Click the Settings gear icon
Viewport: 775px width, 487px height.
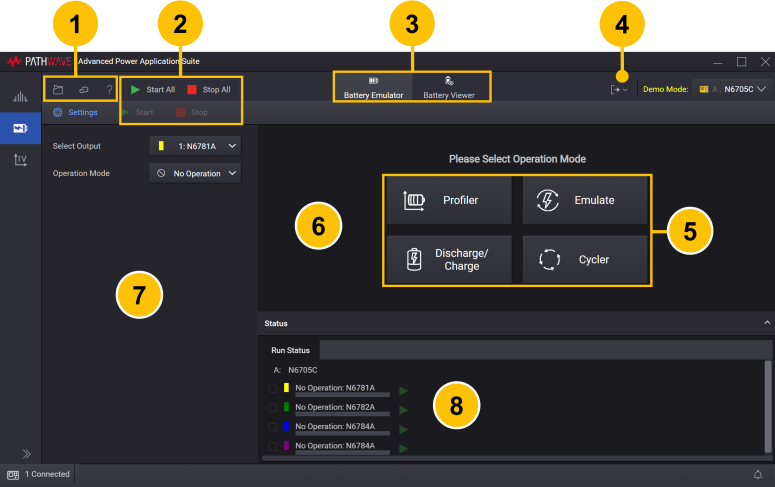tap(58, 112)
